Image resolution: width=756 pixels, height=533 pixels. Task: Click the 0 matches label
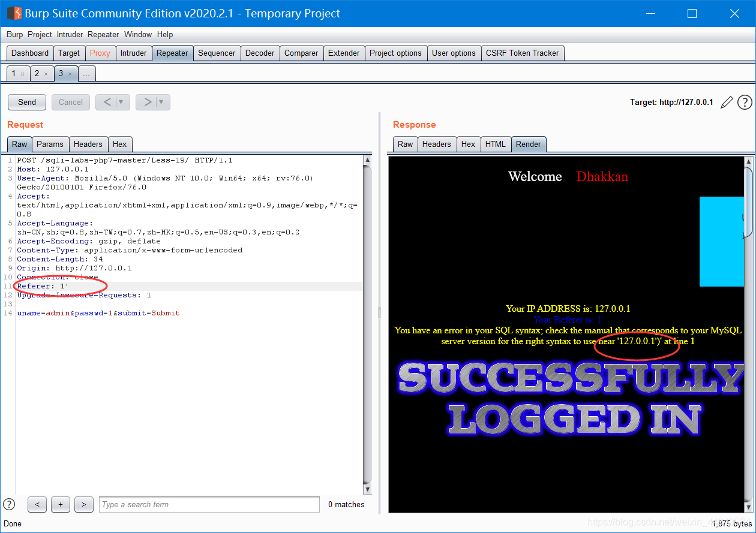tap(346, 505)
